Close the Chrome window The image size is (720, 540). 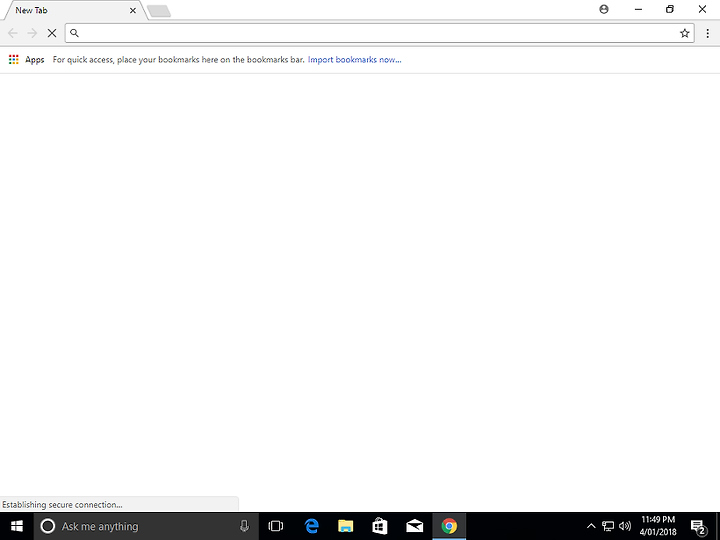[x=702, y=9]
